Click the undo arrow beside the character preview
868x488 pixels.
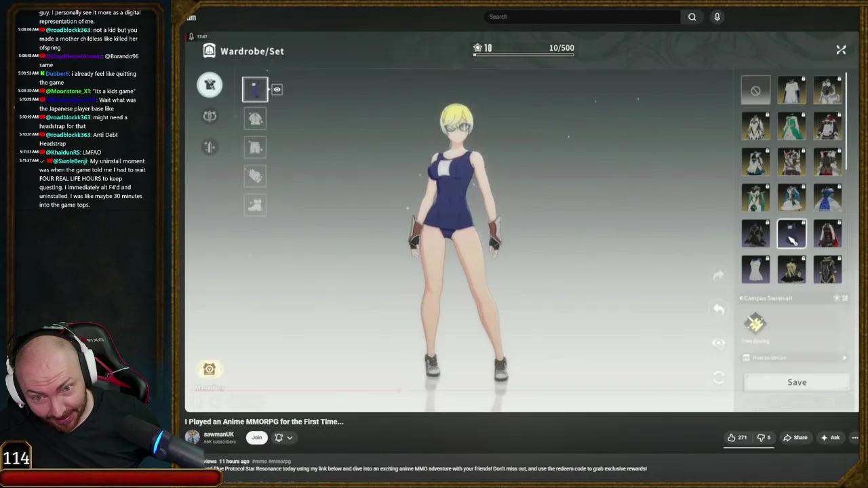pos(718,309)
